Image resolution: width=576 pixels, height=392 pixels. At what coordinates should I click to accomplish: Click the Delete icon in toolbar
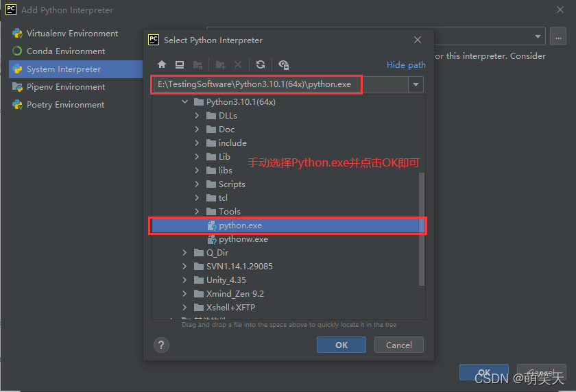[x=238, y=64]
